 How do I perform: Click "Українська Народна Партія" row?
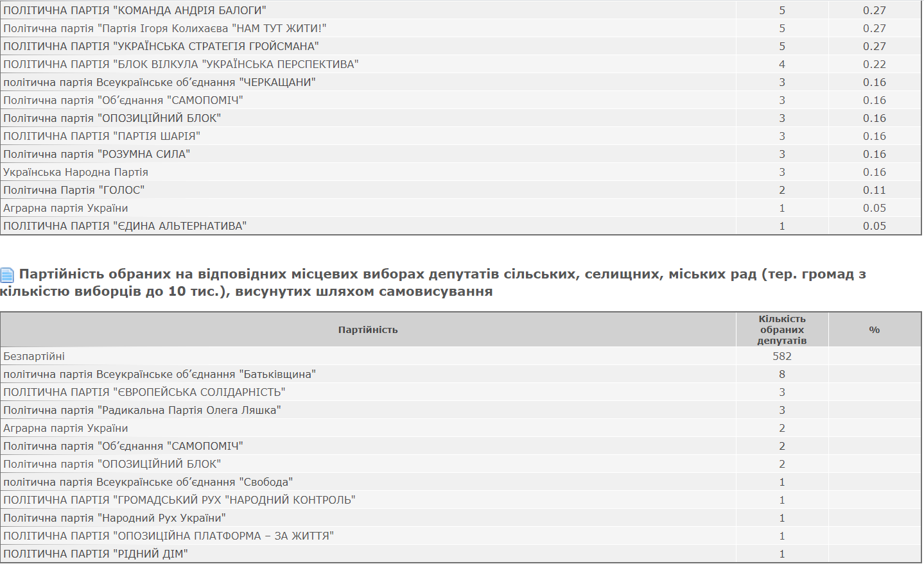(x=76, y=173)
